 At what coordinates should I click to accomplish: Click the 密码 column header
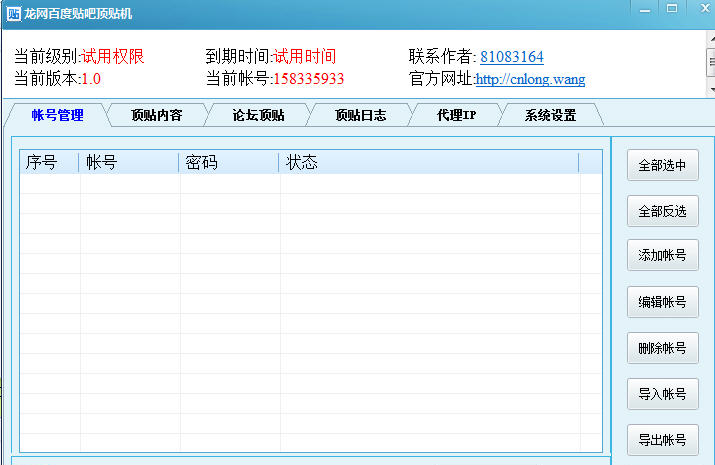(228, 162)
